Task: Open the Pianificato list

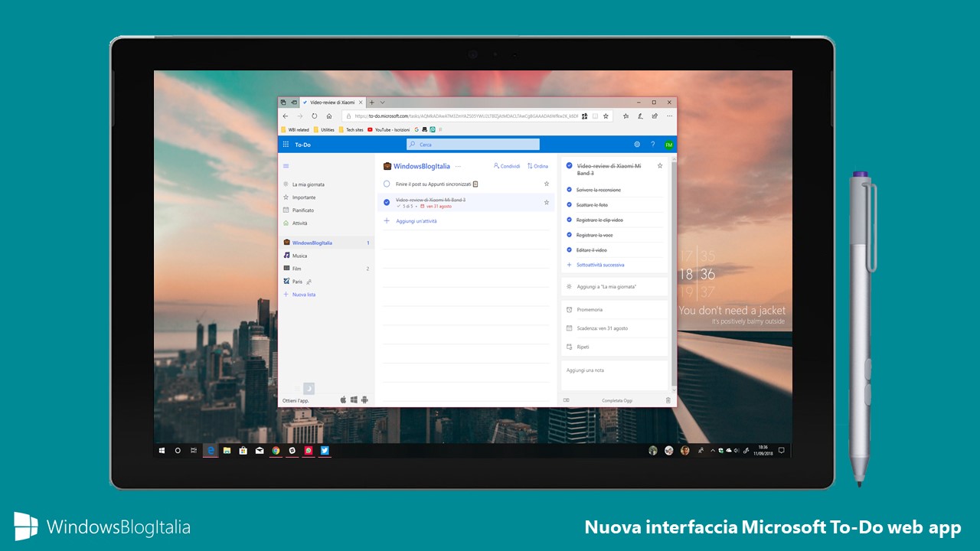Action: click(x=326, y=210)
